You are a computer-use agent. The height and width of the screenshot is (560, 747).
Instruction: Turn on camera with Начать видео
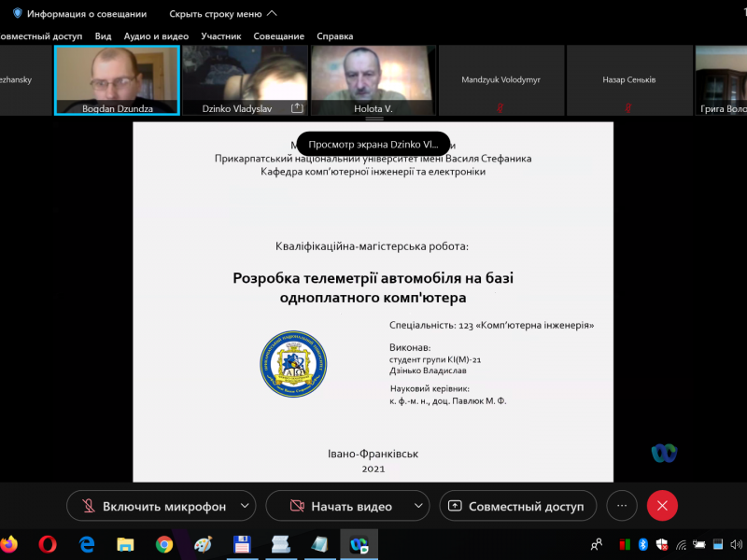point(338,506)
